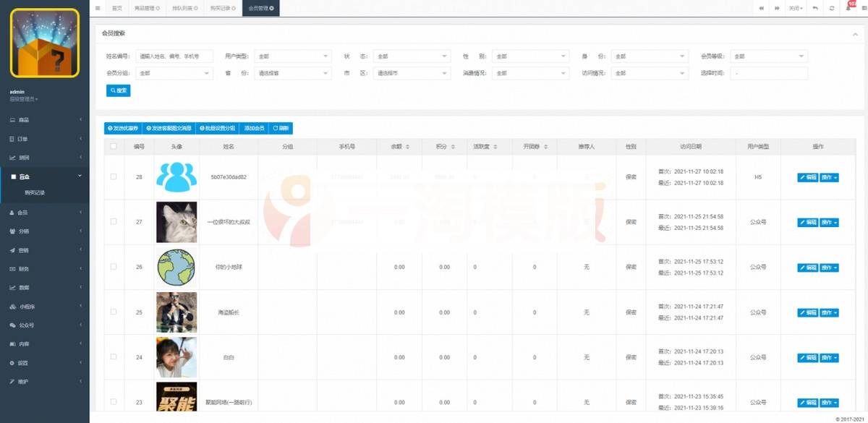Tick the select-all checkbox in table header
Image resolution: width=868 pixels, height=423 pixels.
pos(113,146)
